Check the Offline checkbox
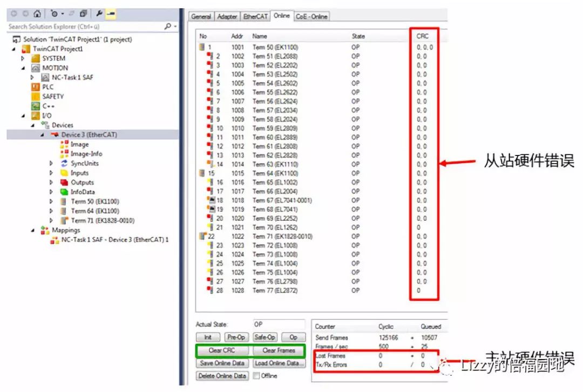Screen dimensions: 583x392 pyautogui.click(x=256, y=376)
